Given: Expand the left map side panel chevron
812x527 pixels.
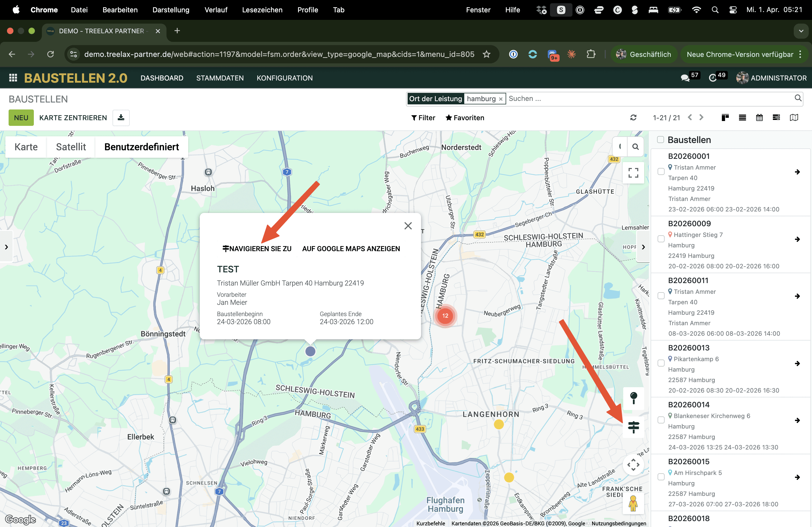Looking at the screenshot, I should click(x=6, y=247).
